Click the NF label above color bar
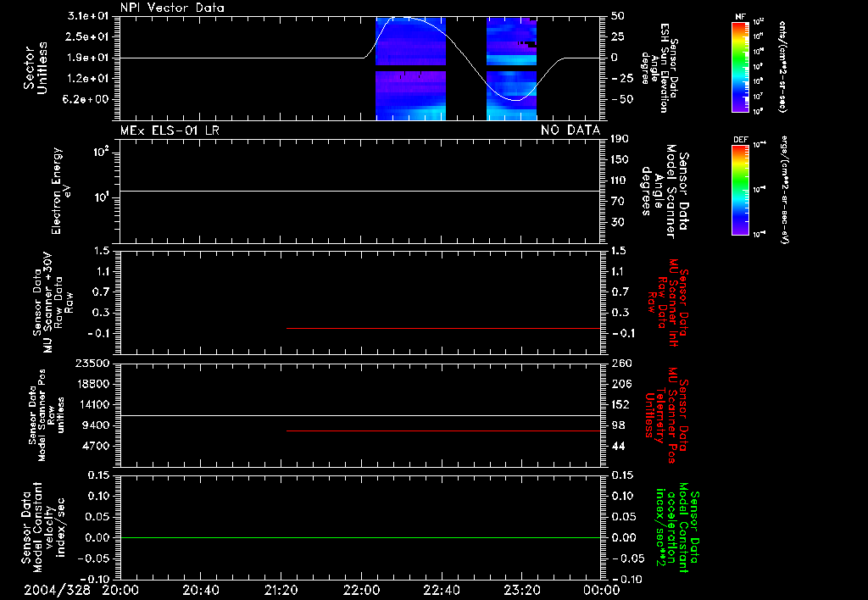Screen dimensions: 868x600 click(740, 17)
